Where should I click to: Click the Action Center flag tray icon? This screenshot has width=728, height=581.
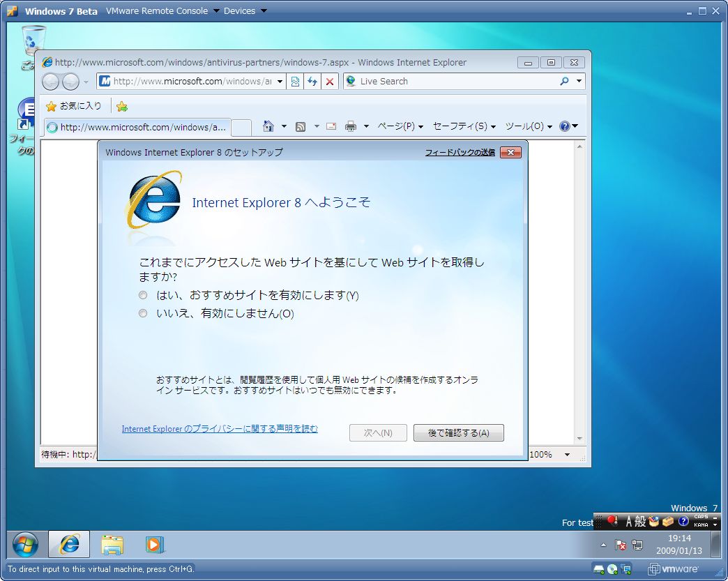621,544
